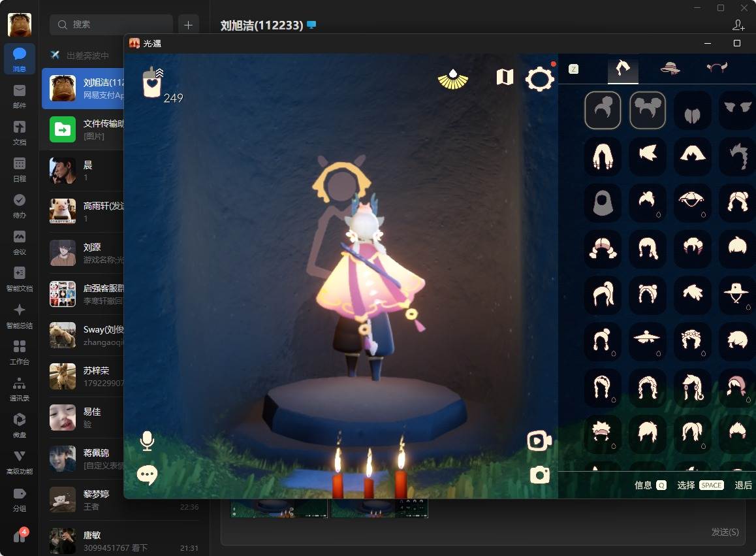Select the twin low pigtails hairstyle
Image resolution: width=756 pixels, height=556 pixels.
click(x=603, y=248)
